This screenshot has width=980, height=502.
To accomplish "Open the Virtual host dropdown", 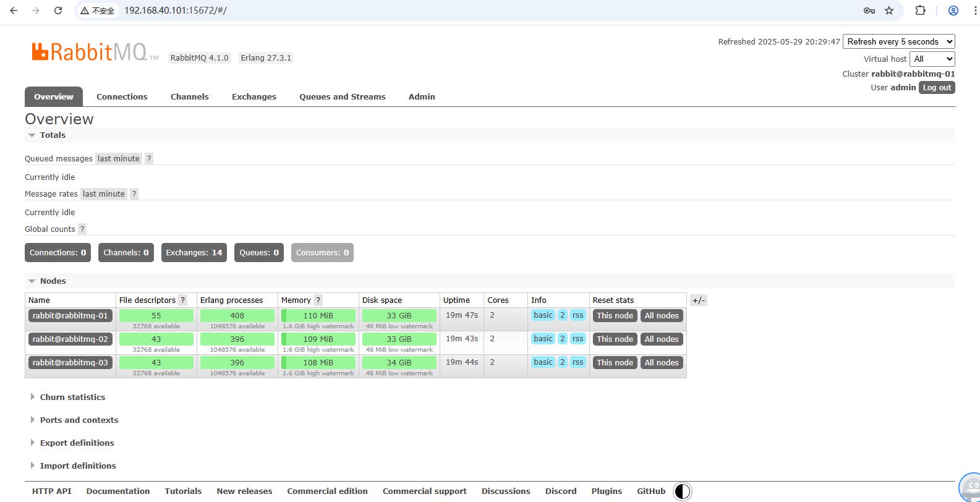I will tap(932, 59).
